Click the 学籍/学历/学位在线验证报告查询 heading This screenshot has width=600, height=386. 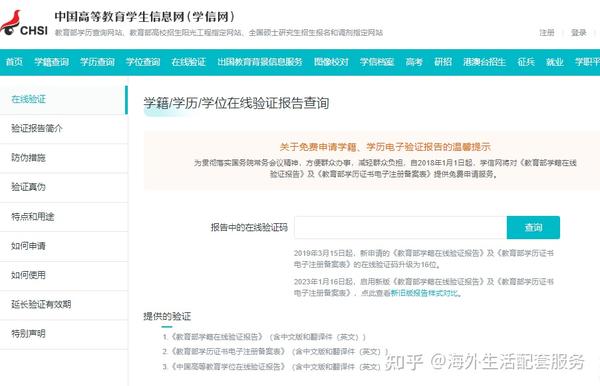point(236,103)
